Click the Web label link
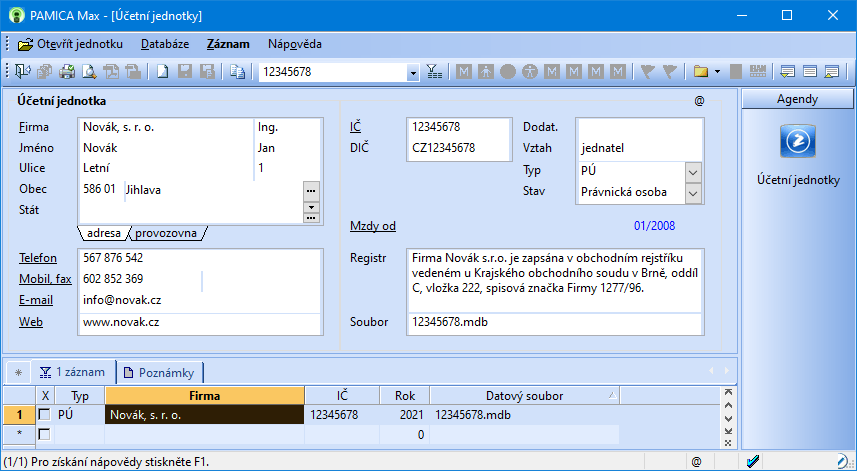The width and height of the screenshot is (857, 471). pos(31,322)
